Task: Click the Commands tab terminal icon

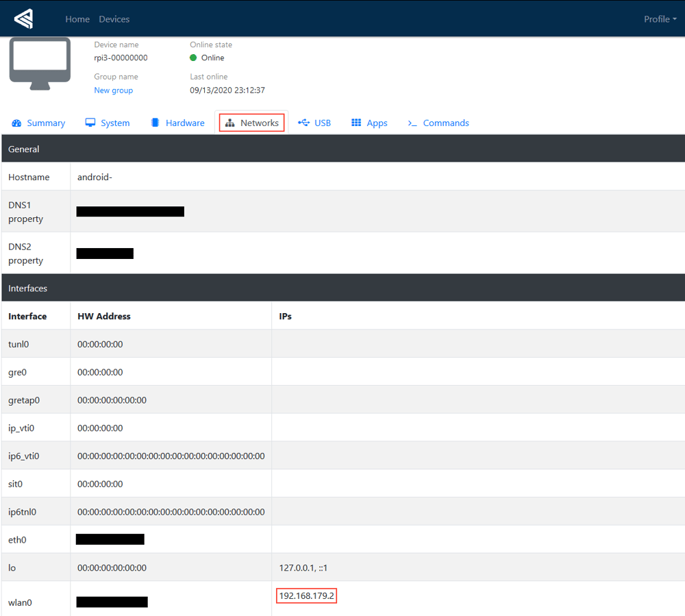Action: 412,123
